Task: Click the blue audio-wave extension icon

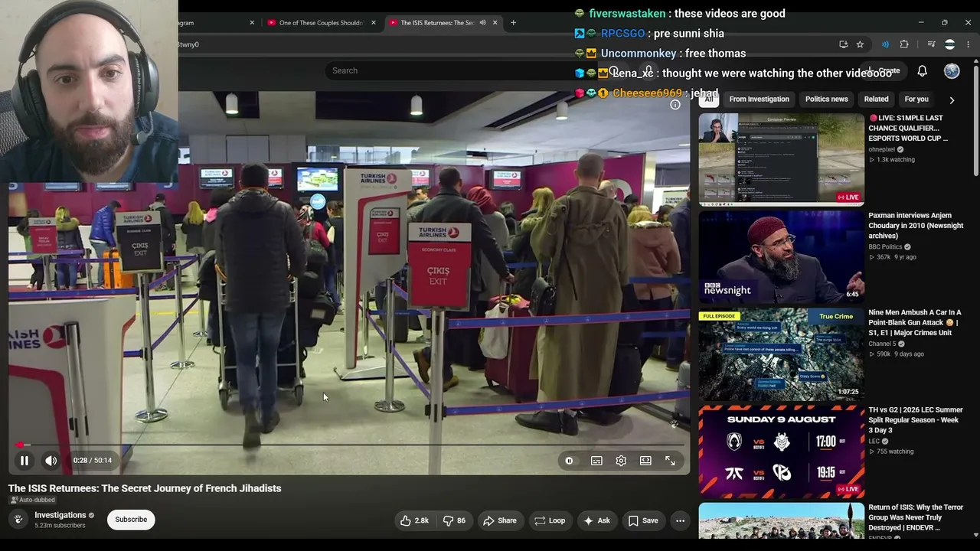Action: (x=885, y=44)
